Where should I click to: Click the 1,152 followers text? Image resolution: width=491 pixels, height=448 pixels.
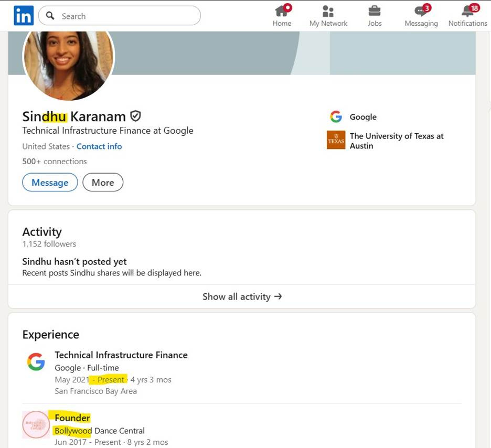click(49, 244)
